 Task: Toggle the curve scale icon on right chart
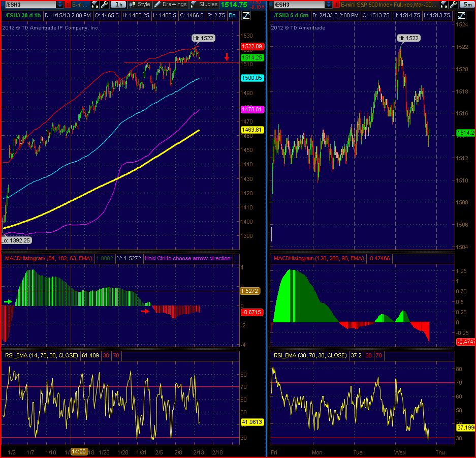[x=461, y=15]
